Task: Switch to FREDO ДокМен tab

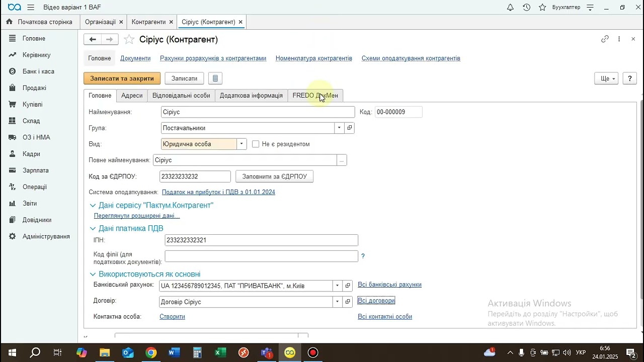Action: pyautogui.click(x=315, y=96)
